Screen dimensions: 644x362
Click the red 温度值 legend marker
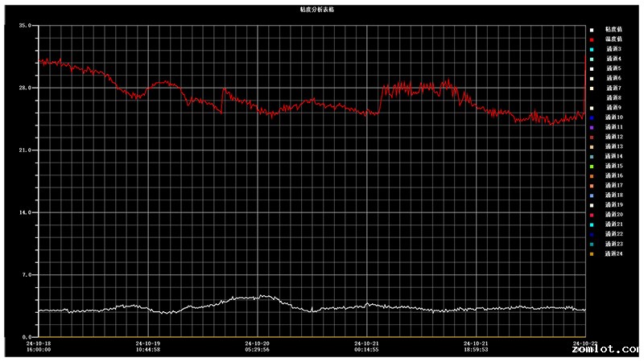(591, 39)
